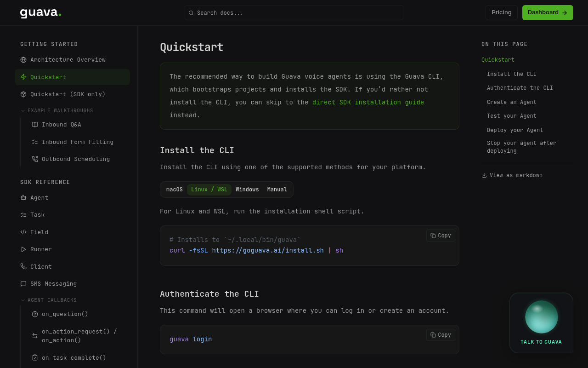
Task: Focus the Search docs field
Action: pos(294,13)
